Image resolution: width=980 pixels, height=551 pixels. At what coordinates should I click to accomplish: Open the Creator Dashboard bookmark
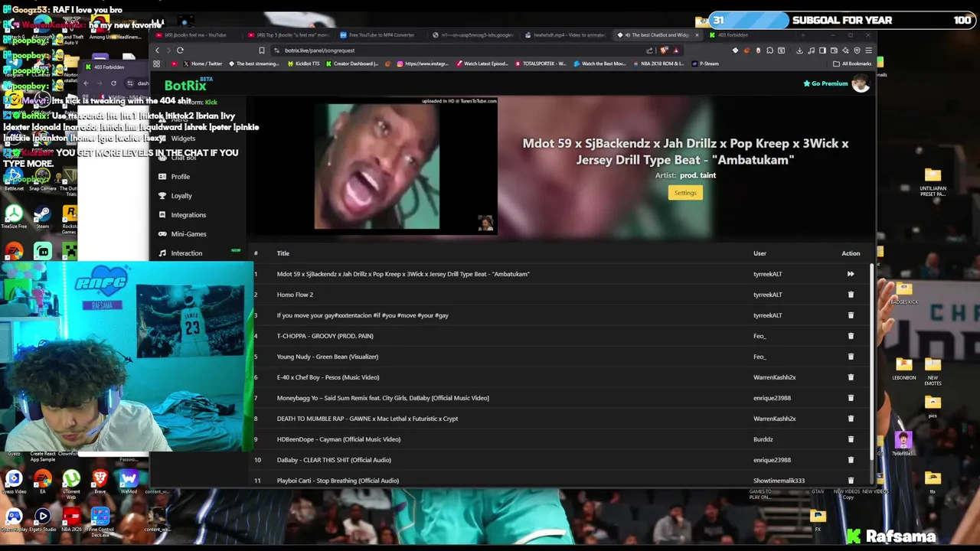click(x=353, y=64)
